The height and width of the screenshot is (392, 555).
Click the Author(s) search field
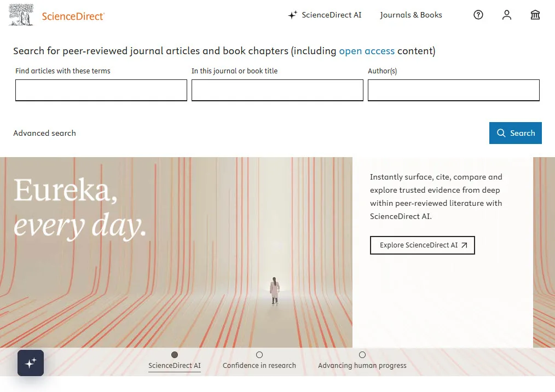coord(453,90)
